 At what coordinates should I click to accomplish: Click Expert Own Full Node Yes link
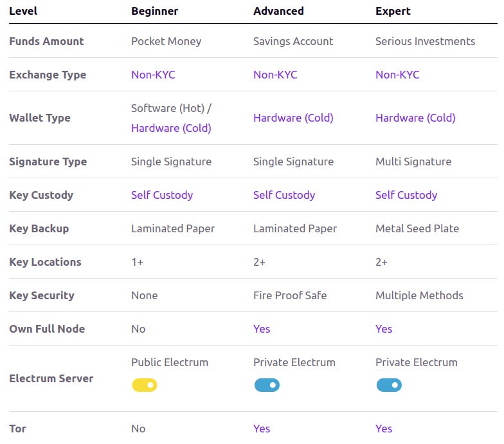click(x=384, y=329)
